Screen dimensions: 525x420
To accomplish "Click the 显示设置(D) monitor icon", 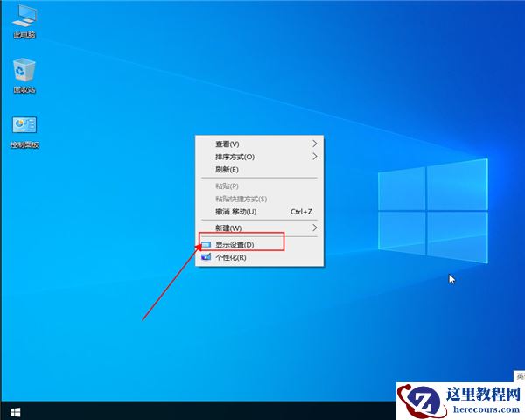I will (x=206, y=245).
